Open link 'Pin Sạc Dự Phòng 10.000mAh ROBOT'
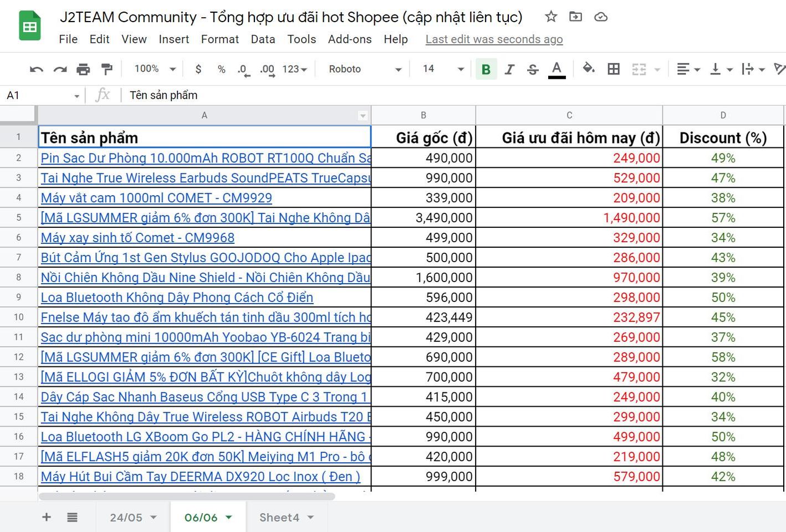Image resolution: width=786 pixels, height=532 pixels. (206, 158)
